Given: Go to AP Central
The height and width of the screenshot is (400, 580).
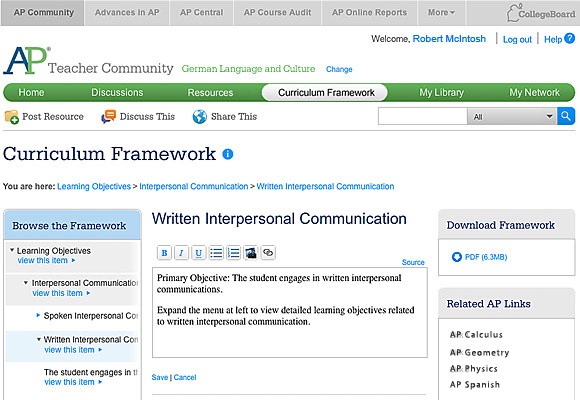Looking at the screenshot, I should pos(202,13).
